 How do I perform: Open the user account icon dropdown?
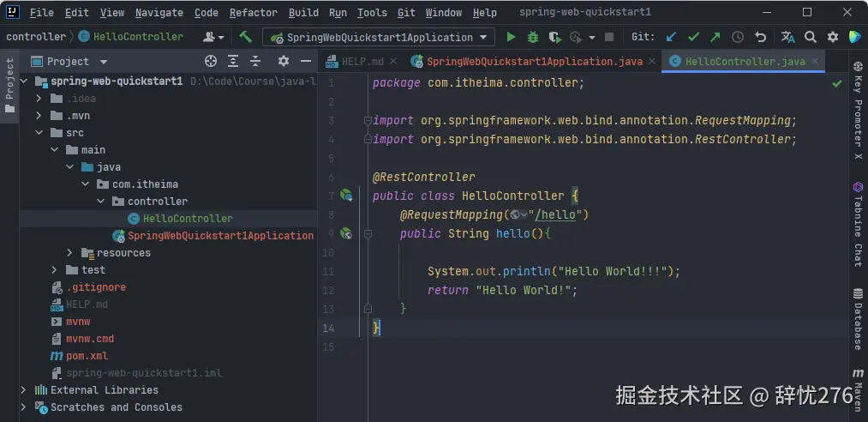pyautogui.click(x=213, y=37)
